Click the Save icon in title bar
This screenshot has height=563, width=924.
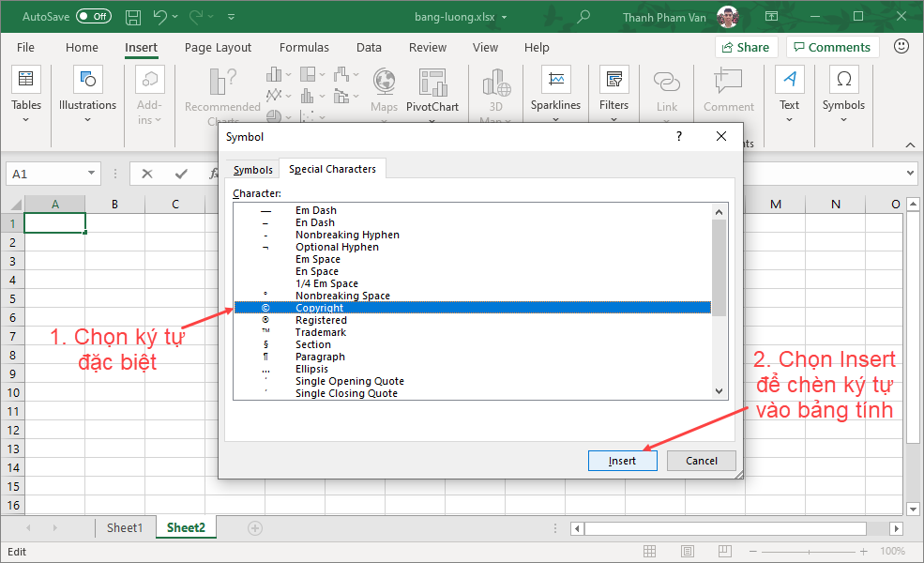point(133,17)
